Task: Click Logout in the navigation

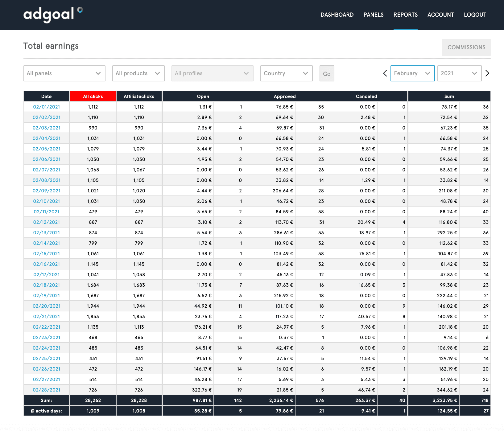Action: click(x=475, y=15)
